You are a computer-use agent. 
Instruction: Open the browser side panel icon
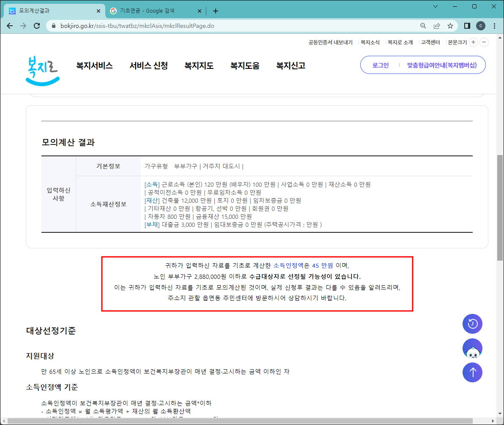[466, 26]
